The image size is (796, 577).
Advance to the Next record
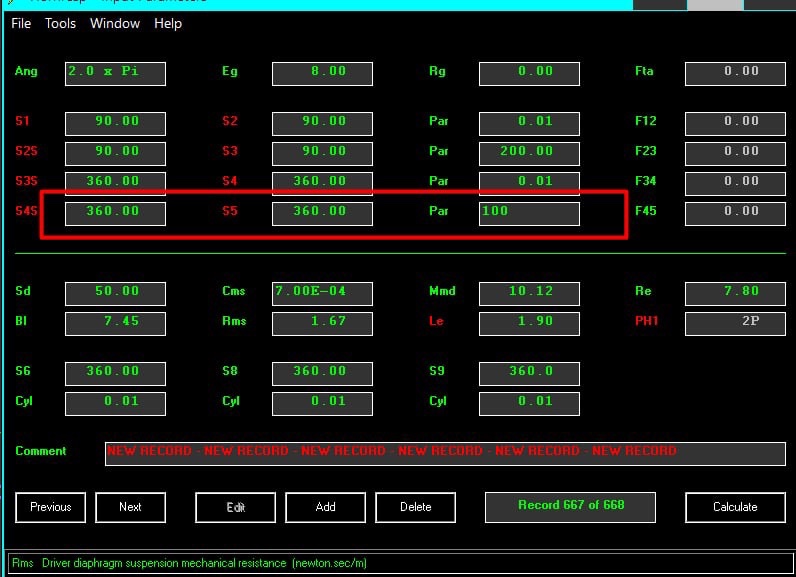pyautogui.click(x=130, y=507)
